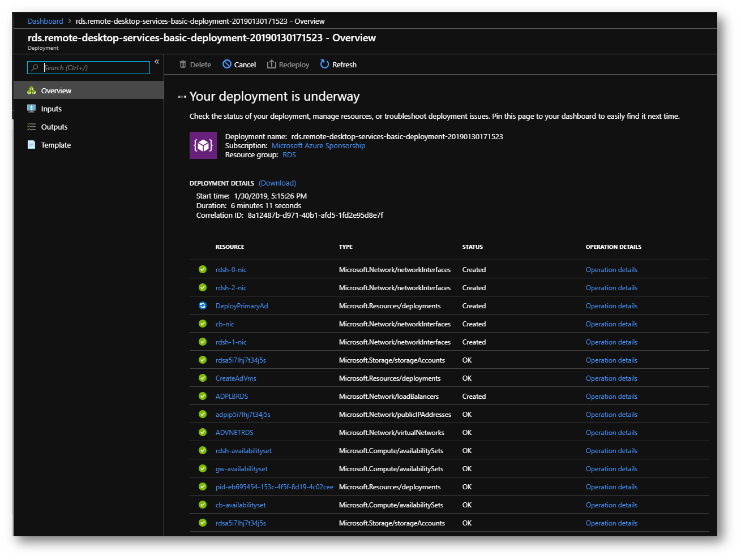View Operation details for cb-availabilityset
Image resolution: width=741 pixels, height=560 pixels.
pos(611,505)
